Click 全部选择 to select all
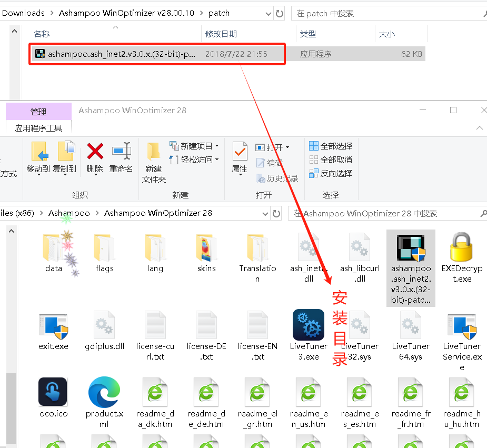The width and height of the screenshot is (487, 448). point(331,146)
